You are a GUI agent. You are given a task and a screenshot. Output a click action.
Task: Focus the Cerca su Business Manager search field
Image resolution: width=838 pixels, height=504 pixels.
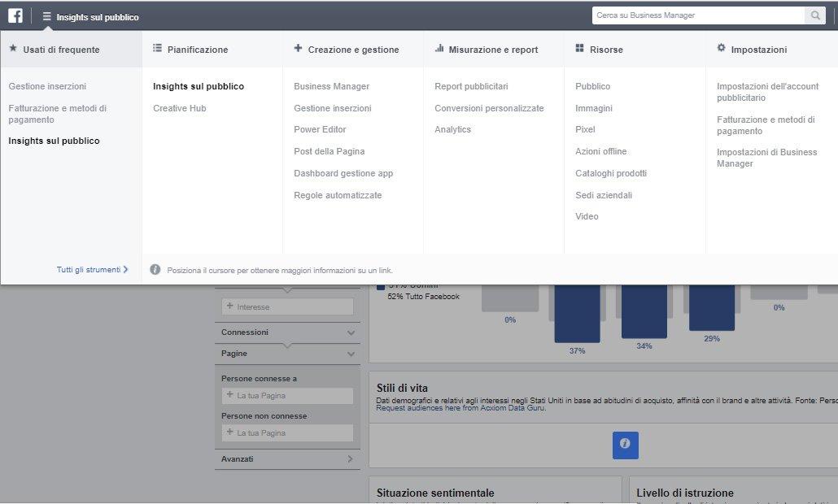698,15
